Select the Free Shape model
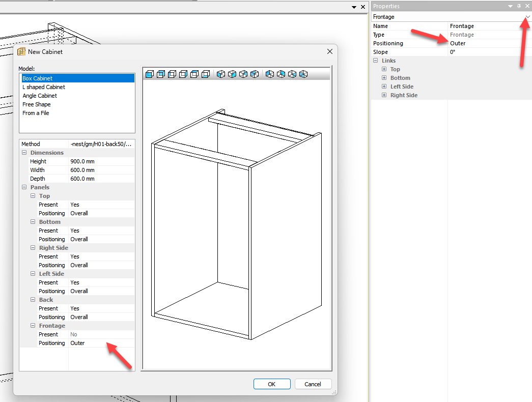Image resolution: width=532 pixels, height=402 pixels. (36, 104)
